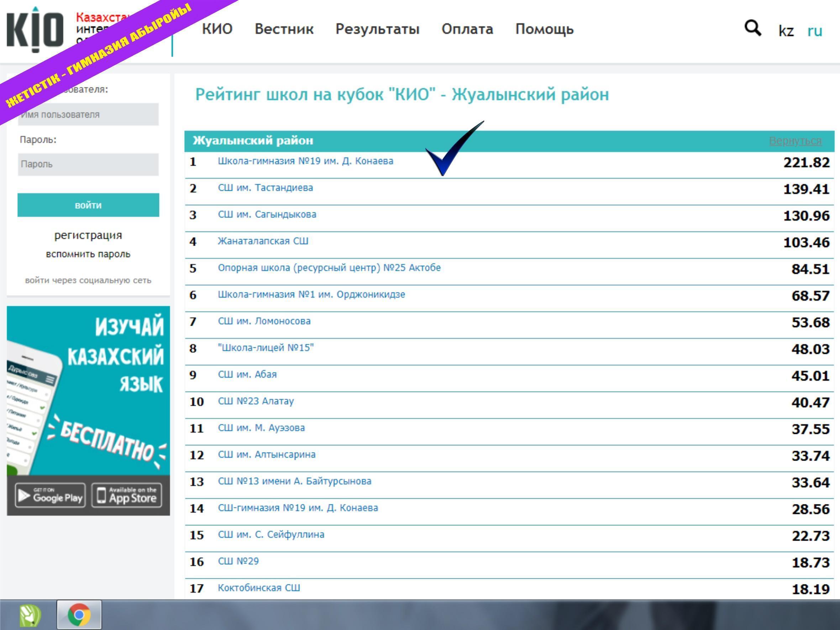840x630 pixels.
Task: Open the green CorelDRAW taskbar icon
Action: point(30,615)
